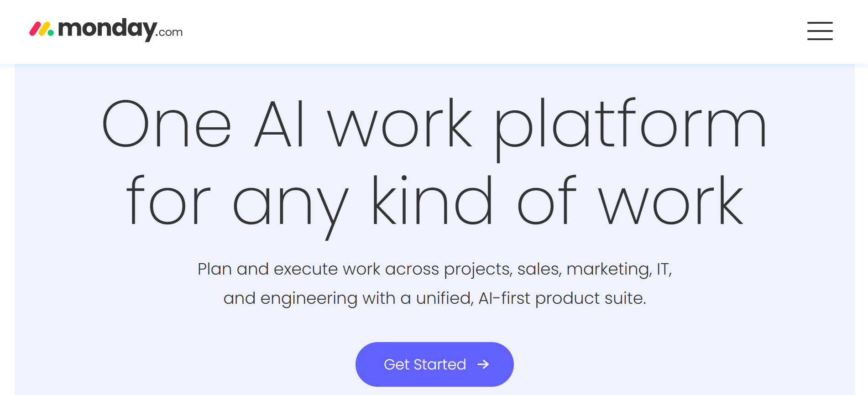Click the "Plan and execute work" subtitle line
Viewport: 868px width, 395px height.
[434, 269]
